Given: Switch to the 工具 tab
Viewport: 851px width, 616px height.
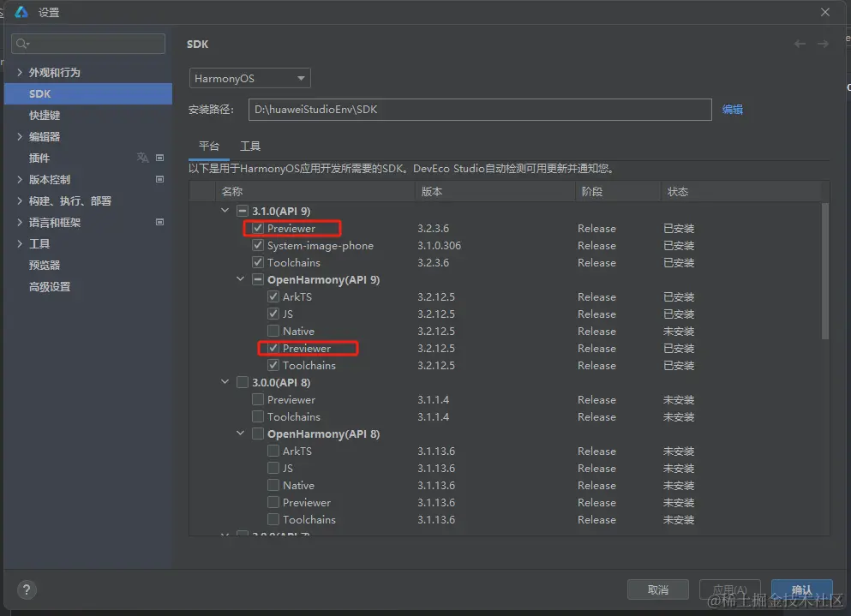Looking at the screenshot, I should 250,146.
